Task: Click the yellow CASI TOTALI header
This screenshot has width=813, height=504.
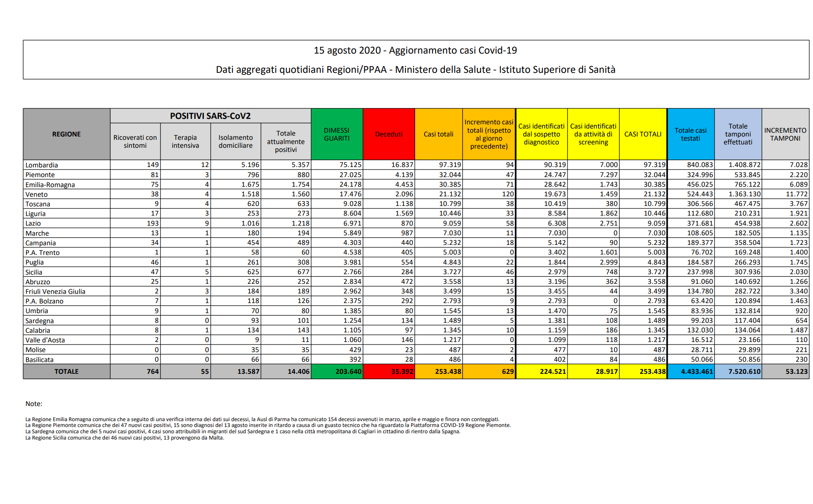Action: click(x=643, y=134)
